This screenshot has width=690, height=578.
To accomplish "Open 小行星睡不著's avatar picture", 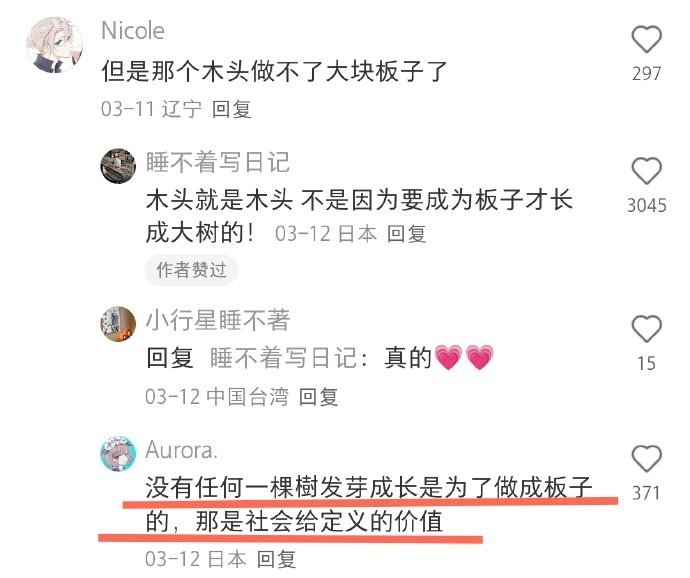I will click(118, 324).
